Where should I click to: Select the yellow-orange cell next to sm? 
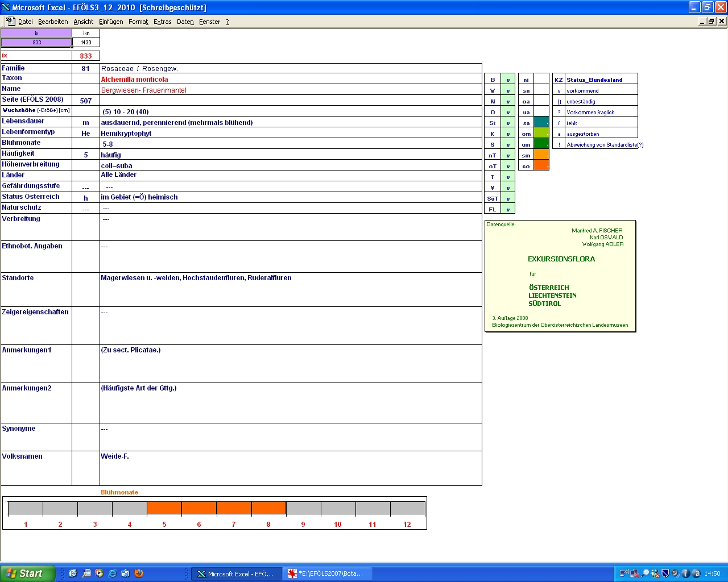(x=541, y=155)
